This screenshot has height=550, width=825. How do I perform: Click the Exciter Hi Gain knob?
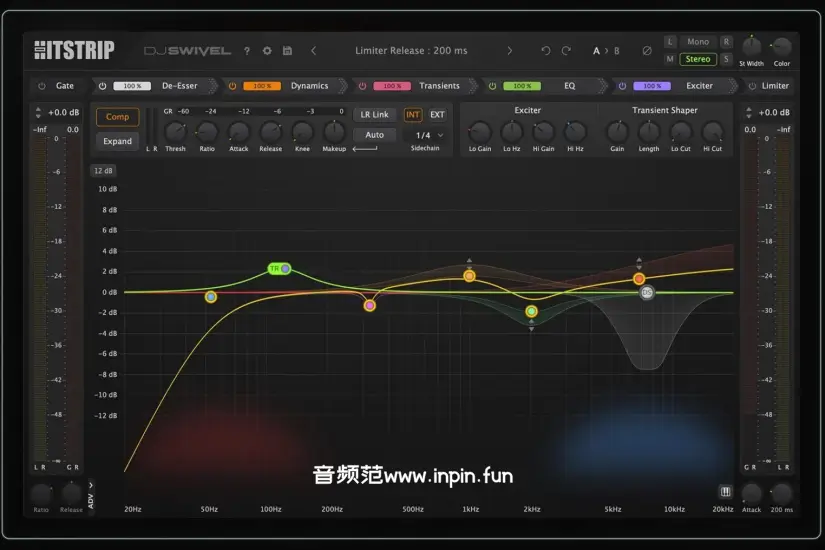543,132
